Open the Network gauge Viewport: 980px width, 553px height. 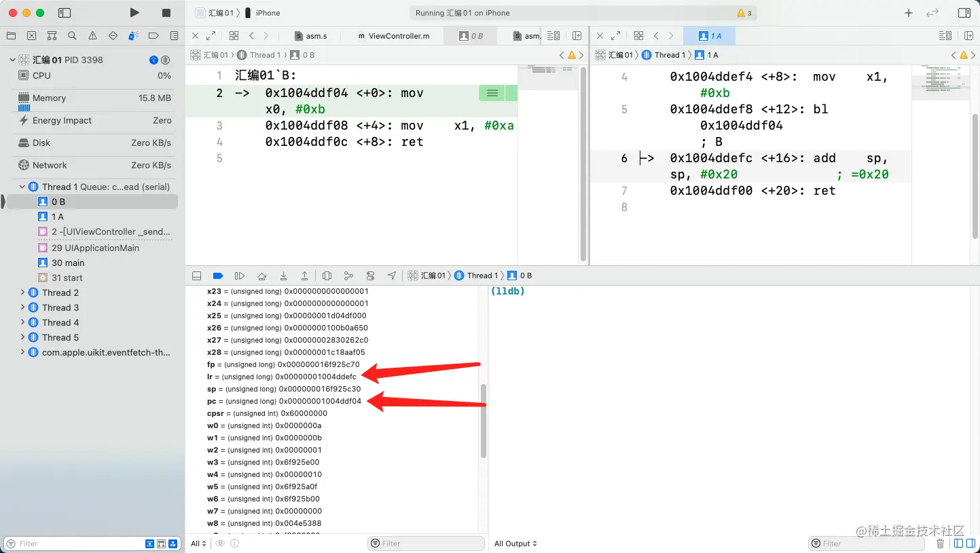pyautogui.click(x=94, y=166)
